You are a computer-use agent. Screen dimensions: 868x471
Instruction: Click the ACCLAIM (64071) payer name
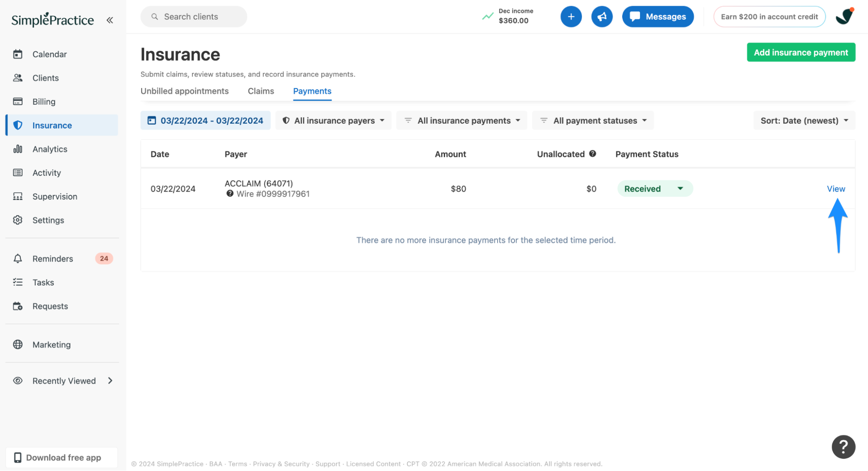(259, 183)
